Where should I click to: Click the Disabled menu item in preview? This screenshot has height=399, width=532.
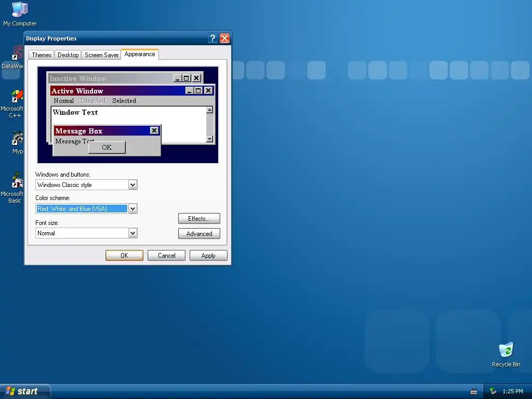click(94, 101)
